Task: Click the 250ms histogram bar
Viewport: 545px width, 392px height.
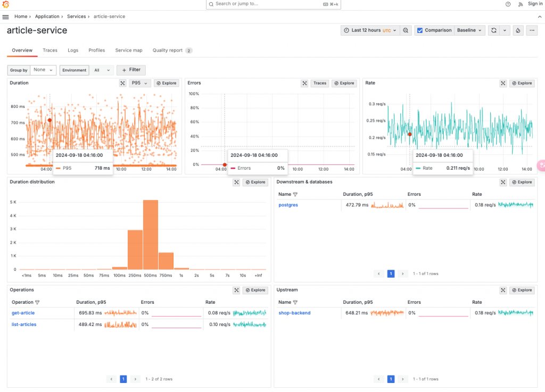Action: coord(135,250)
